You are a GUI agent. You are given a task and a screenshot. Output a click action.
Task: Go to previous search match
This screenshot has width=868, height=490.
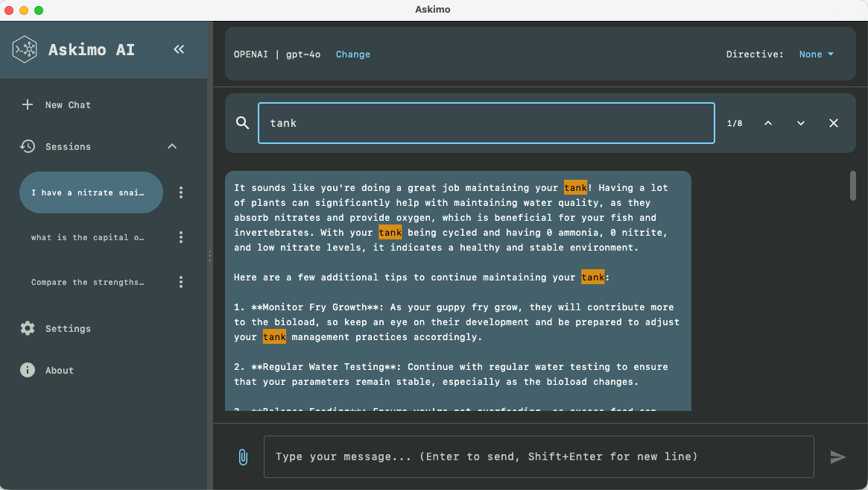coord(768,123)
